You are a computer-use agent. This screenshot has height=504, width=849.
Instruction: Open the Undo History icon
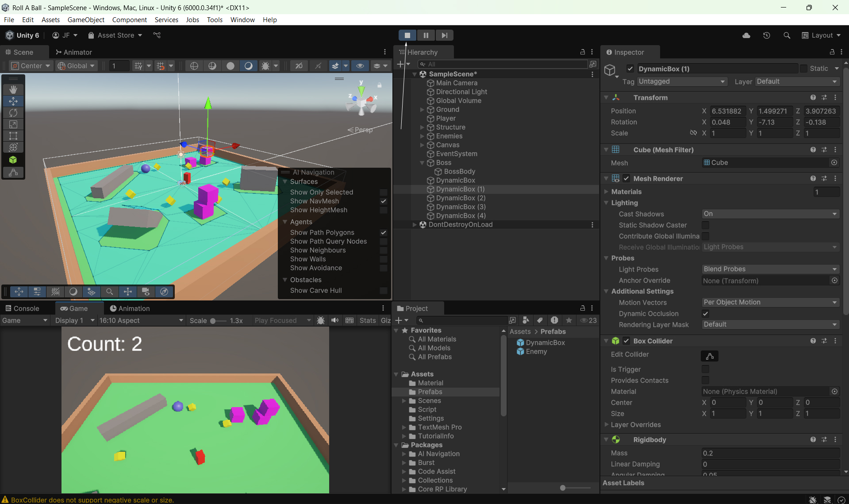pyautogui.click(x=766, y=35)
